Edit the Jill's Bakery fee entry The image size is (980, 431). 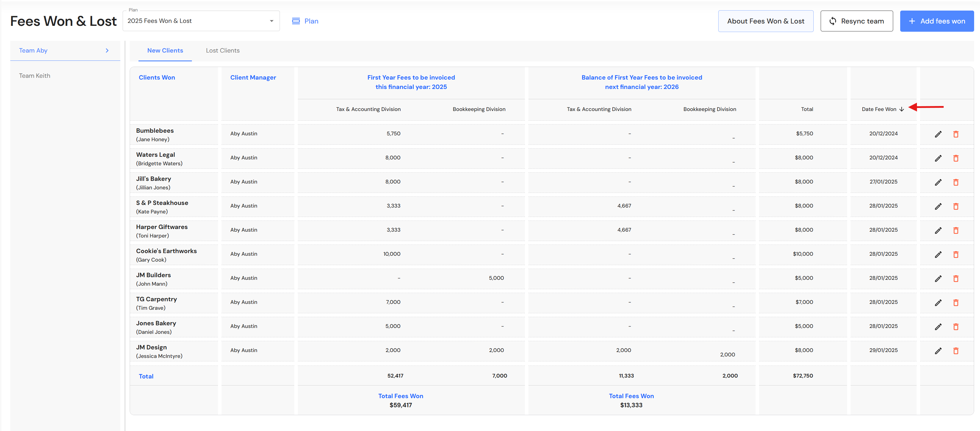(938, 182)
